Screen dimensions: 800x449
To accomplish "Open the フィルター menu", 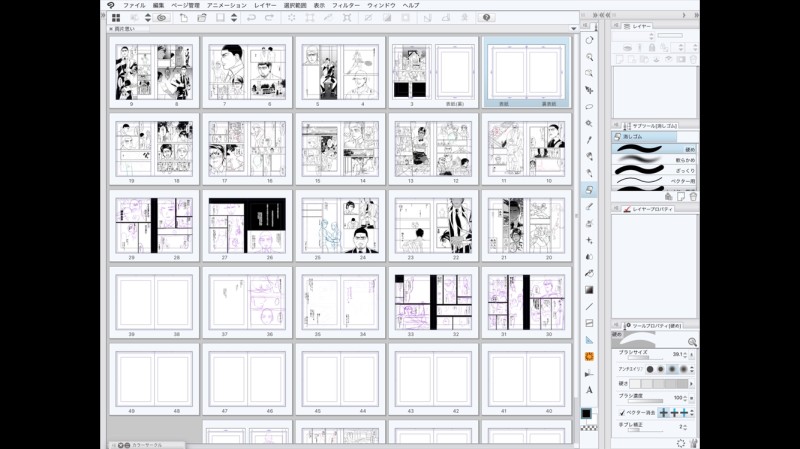I will click(346, 5).
